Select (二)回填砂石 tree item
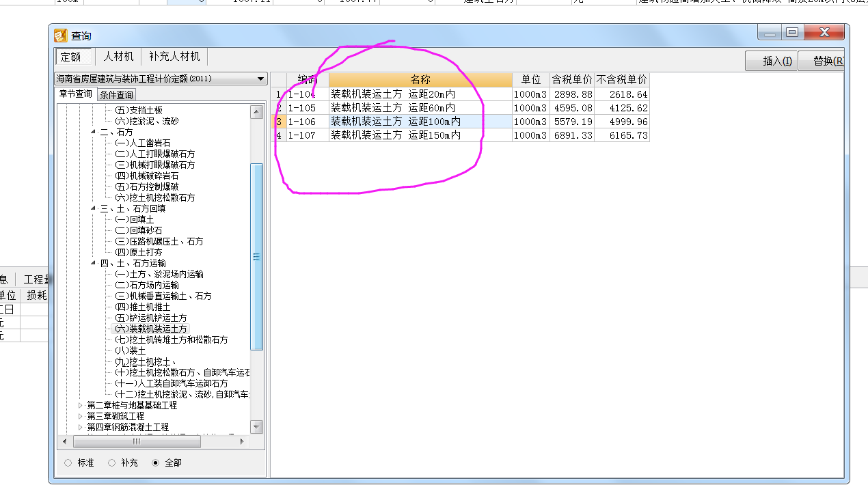The width and height of the screenshot is (868, 485). click(x=138, y=230)
